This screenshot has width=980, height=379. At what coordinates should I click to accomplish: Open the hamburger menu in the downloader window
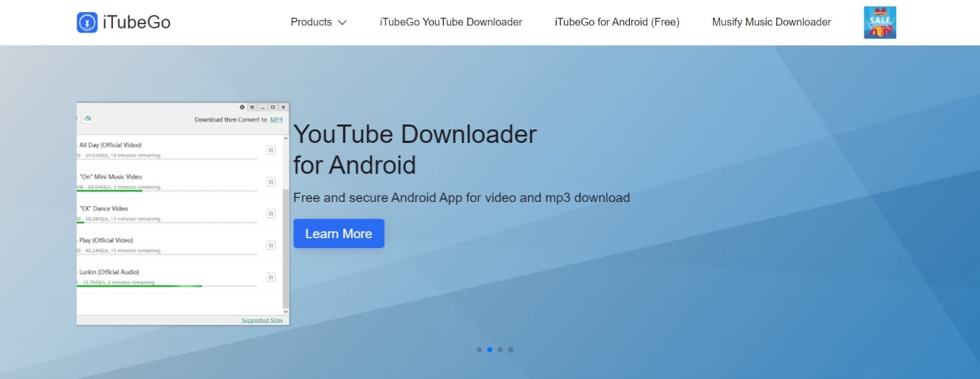pos(252,107)
